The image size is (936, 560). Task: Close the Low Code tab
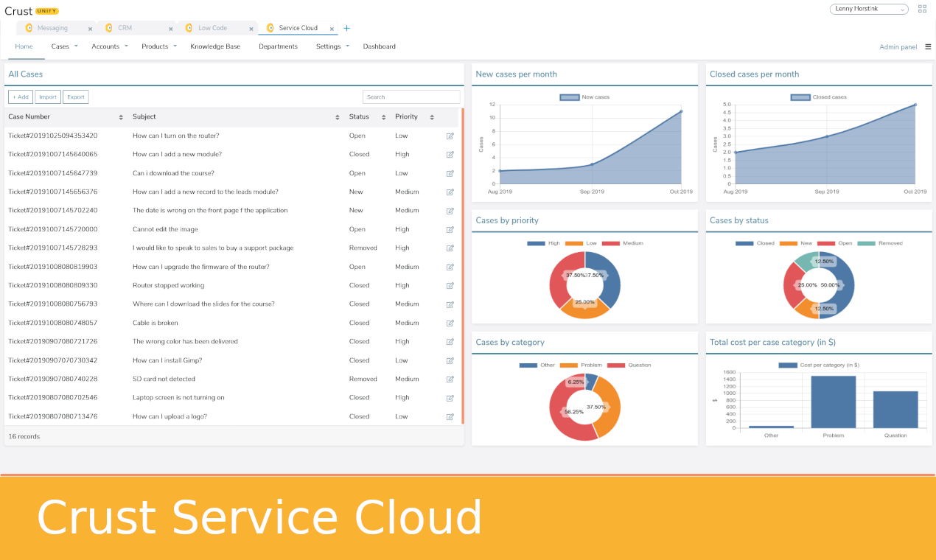click(251, 29)
